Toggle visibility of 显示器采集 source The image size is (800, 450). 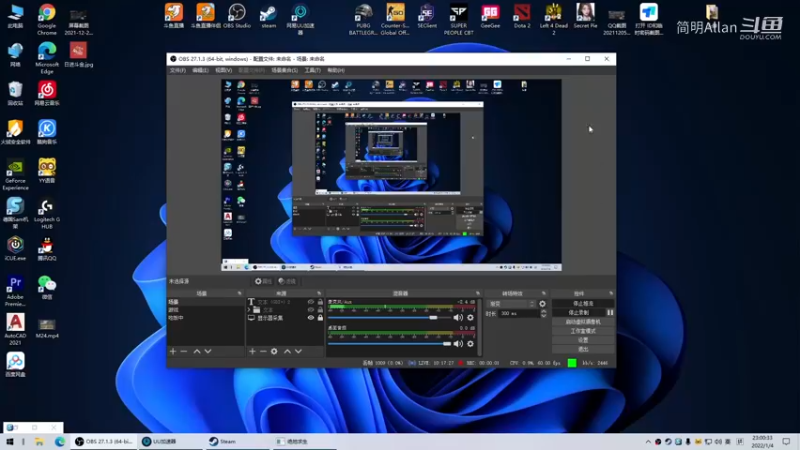(x=311, y=318)
